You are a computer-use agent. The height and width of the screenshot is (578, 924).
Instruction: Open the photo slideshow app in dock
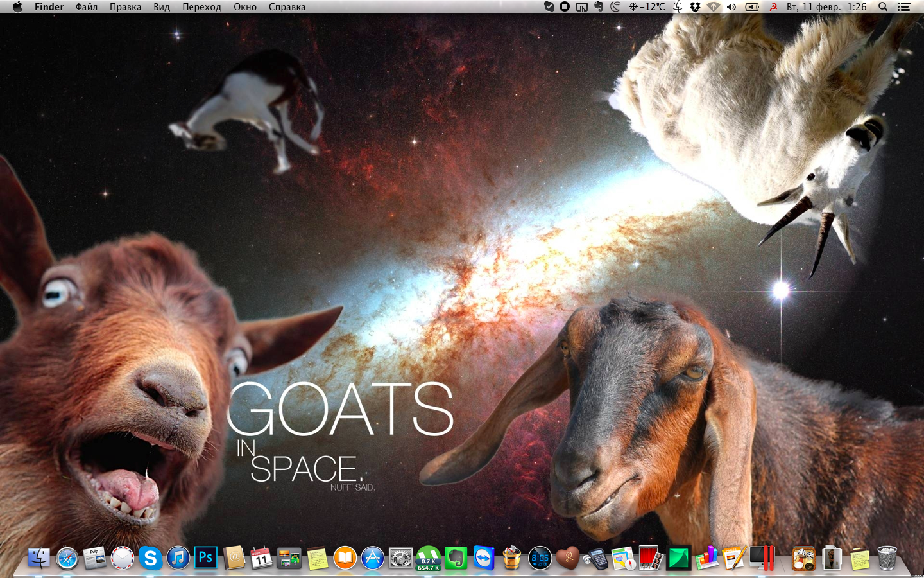pyautogui.click(x=289, y=558)
